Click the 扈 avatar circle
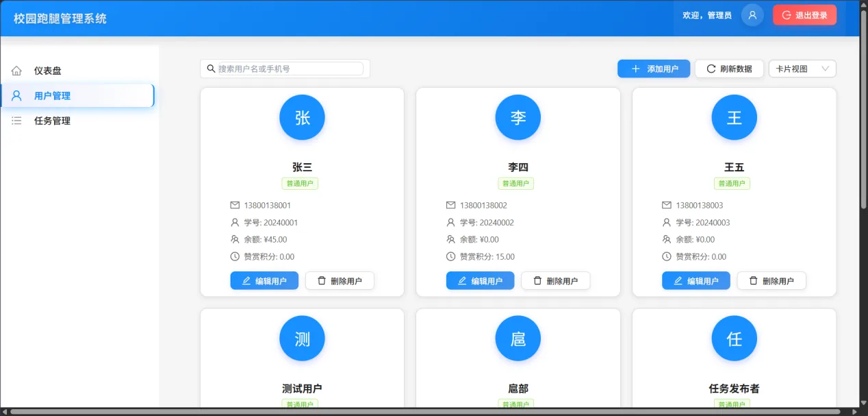Screen dimensions: 868x416 pos(518,339)
